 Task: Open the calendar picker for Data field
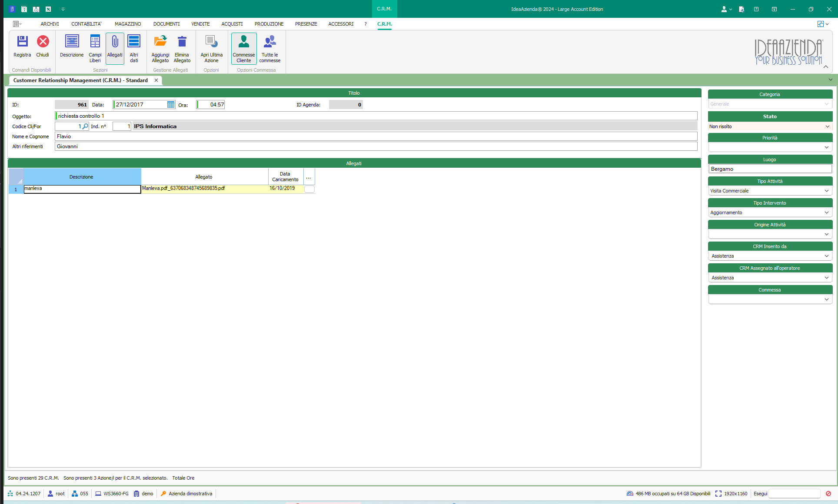coord(171,104)
